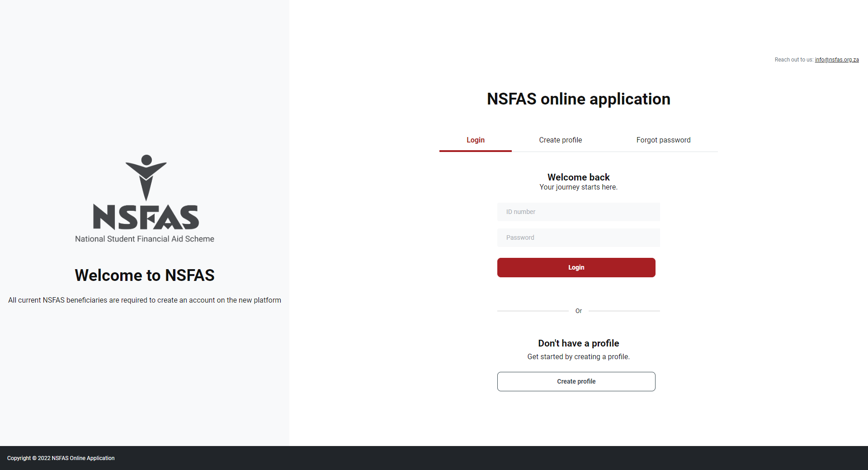Select the Password input field
The height and width of the screenshot is (470, 868).
tap(578, 237)
